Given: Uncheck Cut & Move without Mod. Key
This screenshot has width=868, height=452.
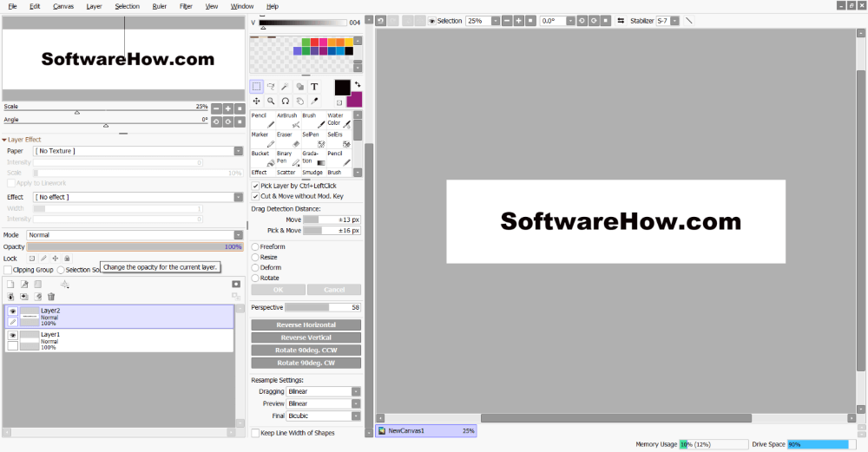Looking at the screenshot, I should [x=255, y=196].
